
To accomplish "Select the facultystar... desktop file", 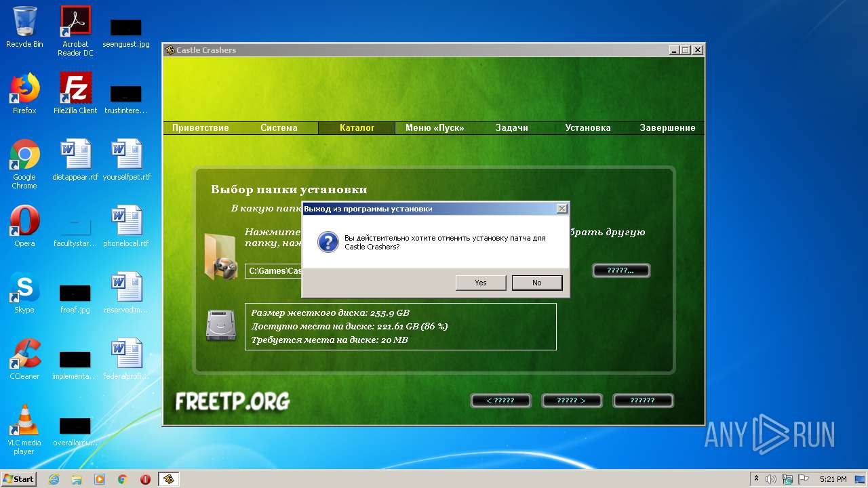I will [x=75, y=232].
